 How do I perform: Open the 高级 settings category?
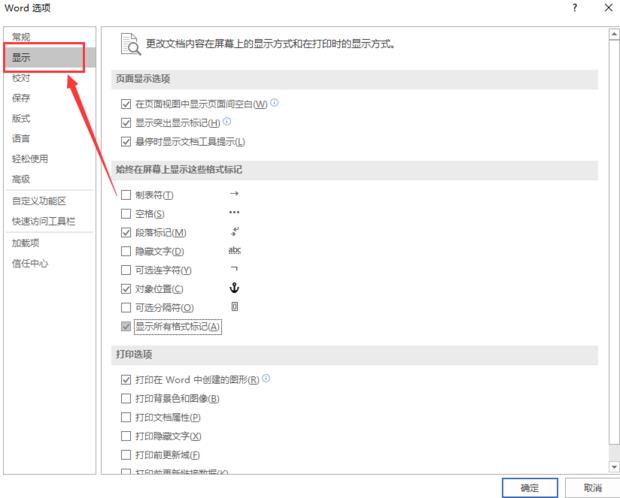[21, 179]
